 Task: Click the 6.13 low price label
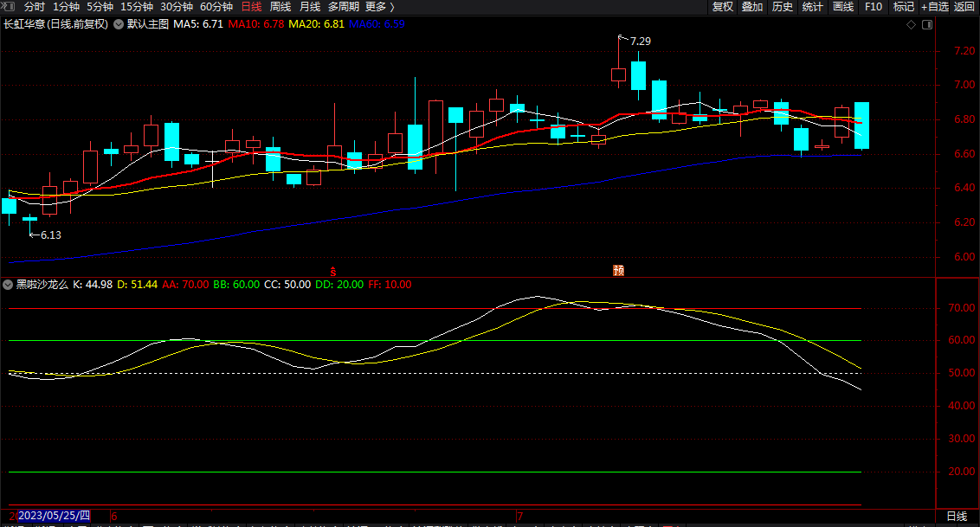[51, 235]
